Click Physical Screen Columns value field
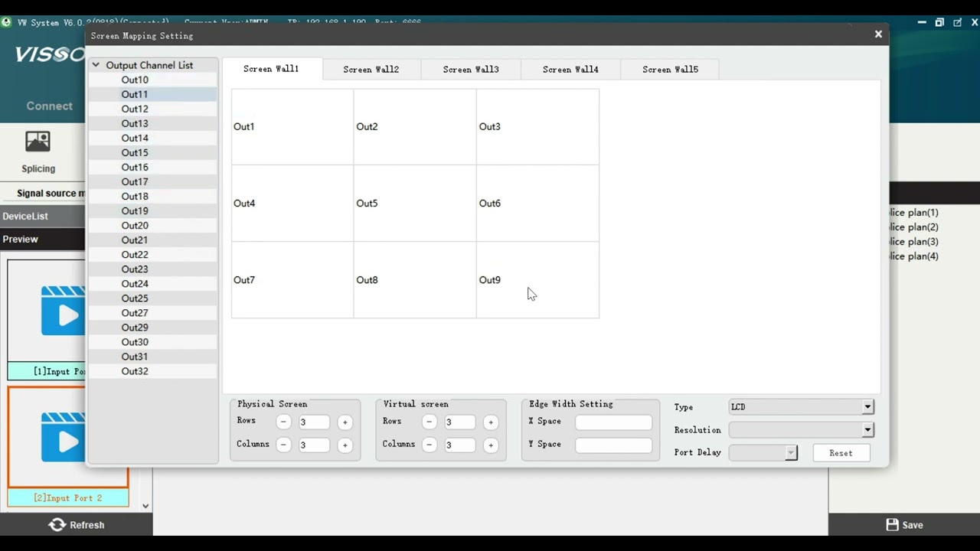This screenshot has height=551, width=980. point(314,445)
